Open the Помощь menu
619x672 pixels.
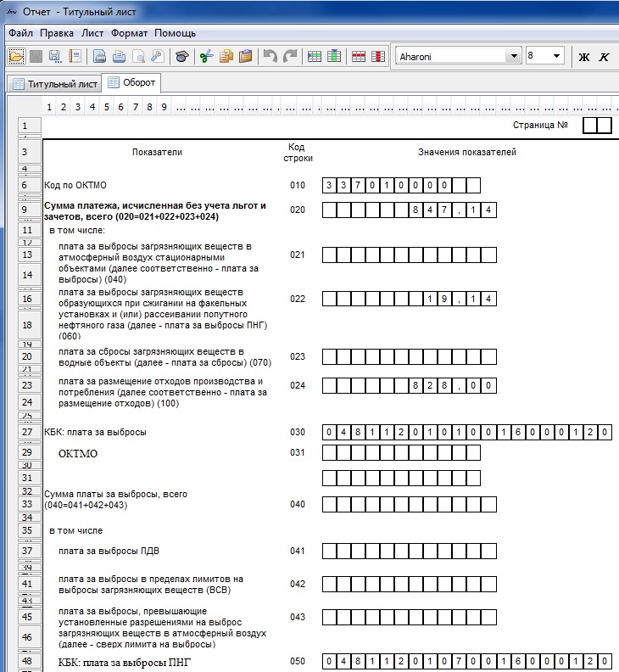pos(175,33)
